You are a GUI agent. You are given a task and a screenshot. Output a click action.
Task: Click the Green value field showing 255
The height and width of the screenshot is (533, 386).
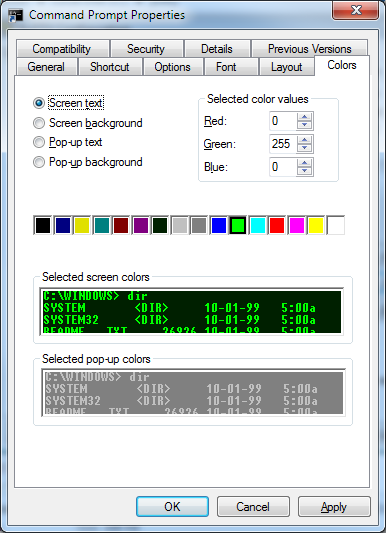(x=283, y=144)
